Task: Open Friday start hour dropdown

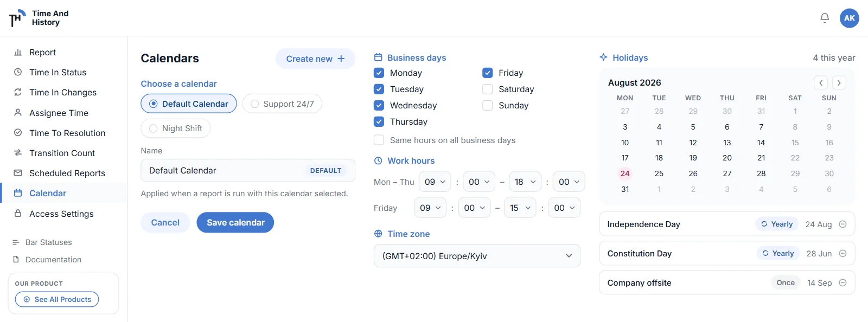Action: pos(430,208)
